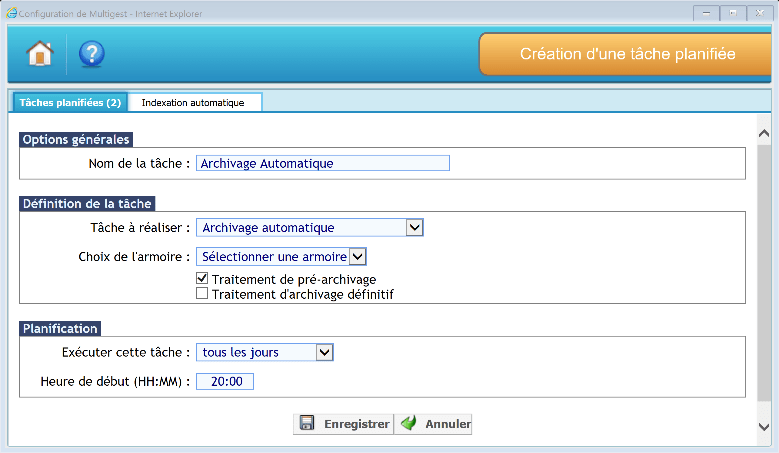Click the floppy disk icon beside Enregistrer
Viewport: 779px width, 453px height.
[x=307, y=424]
